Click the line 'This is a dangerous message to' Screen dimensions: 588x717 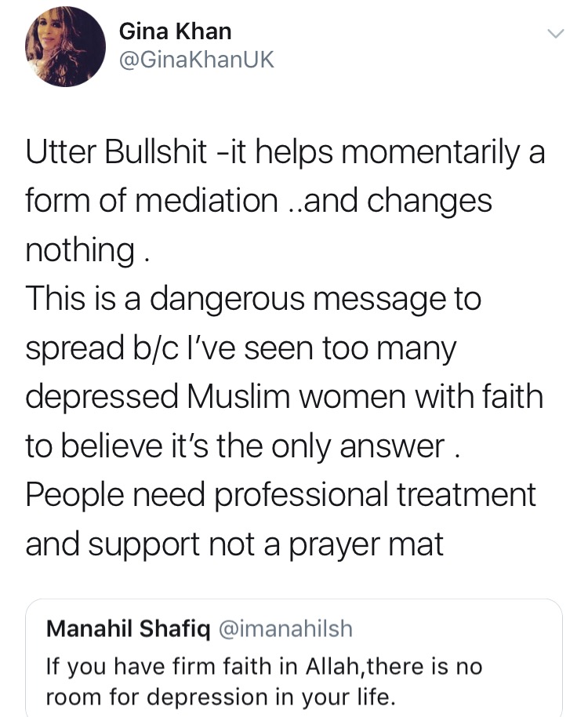point(253,300)
